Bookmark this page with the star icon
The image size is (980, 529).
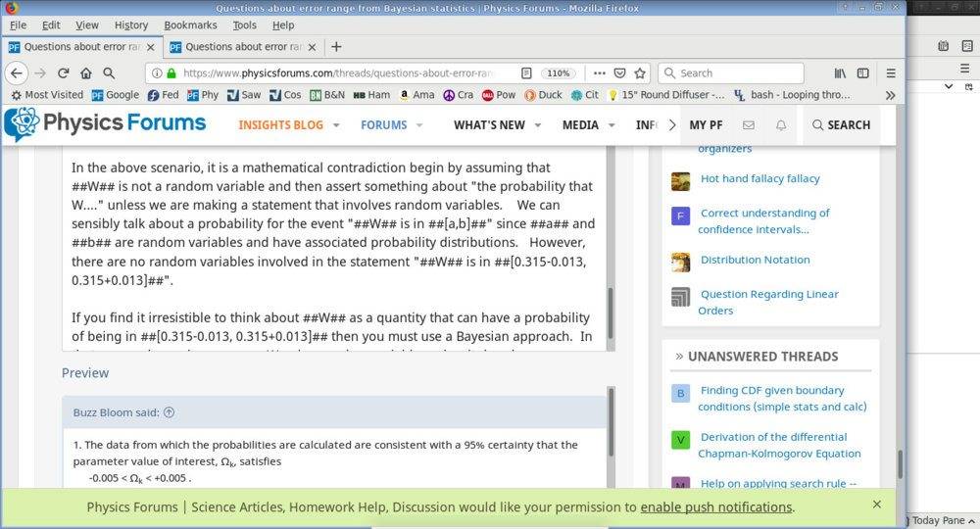click(x=640, y=73)
